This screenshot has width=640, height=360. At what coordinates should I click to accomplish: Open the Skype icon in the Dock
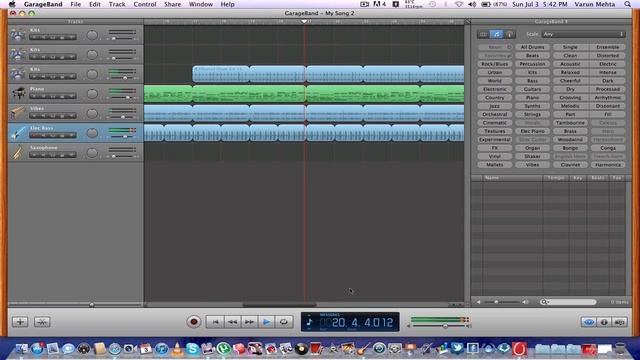192,348
